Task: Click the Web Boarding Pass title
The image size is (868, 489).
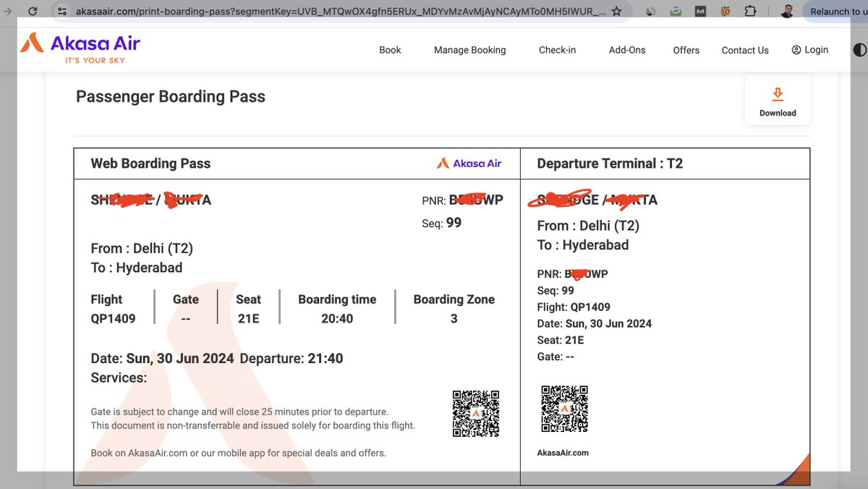Action: coord(150,163)
